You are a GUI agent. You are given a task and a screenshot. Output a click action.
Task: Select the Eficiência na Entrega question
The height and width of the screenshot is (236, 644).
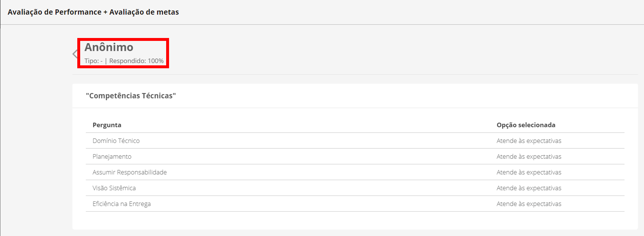pyautogui.click(x=121, y=204)
